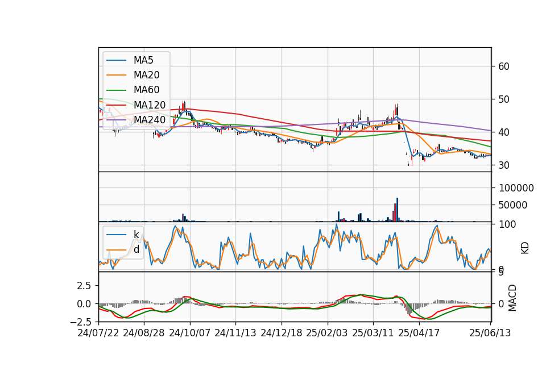Click the 24/08/28 date axis label
This screenshot has height=392, width=546.
click(144, 333)
